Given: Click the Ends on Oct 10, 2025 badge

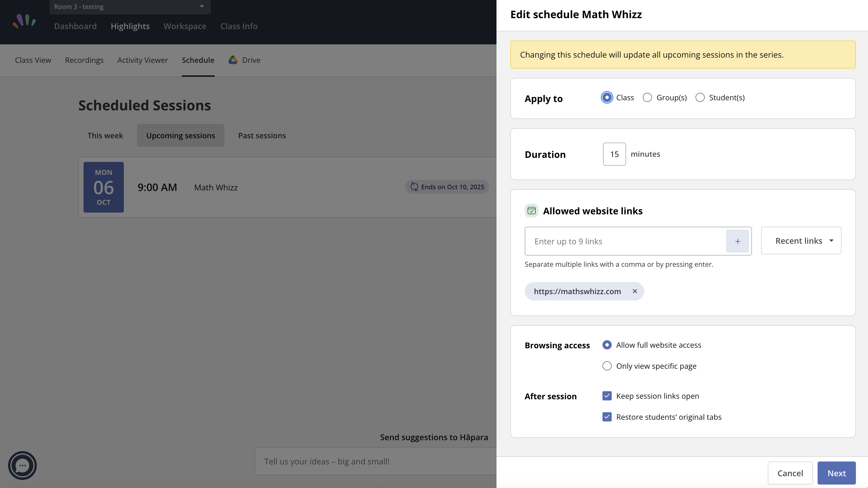Looking at the screenshot, I should coord(447,187).
